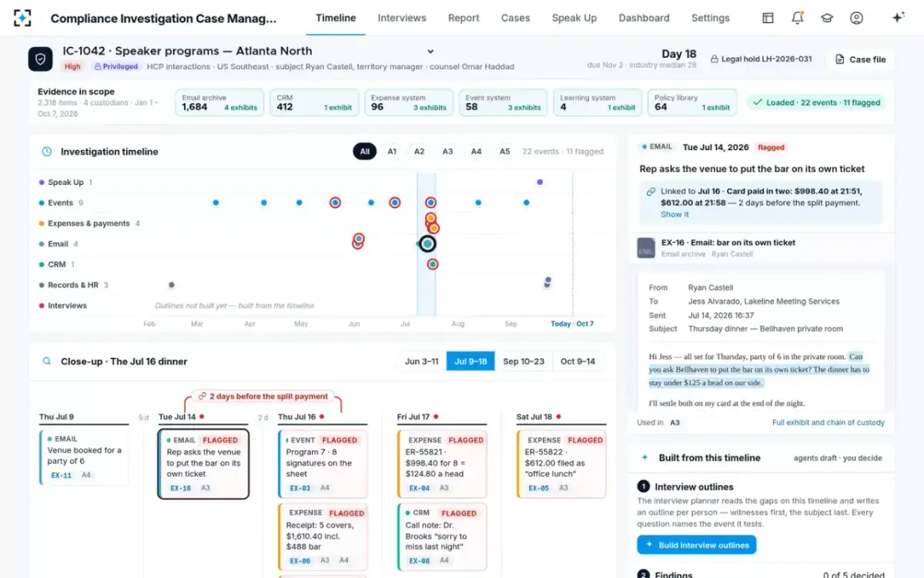Click the red flagged tag in email header

tap(771, 147)
